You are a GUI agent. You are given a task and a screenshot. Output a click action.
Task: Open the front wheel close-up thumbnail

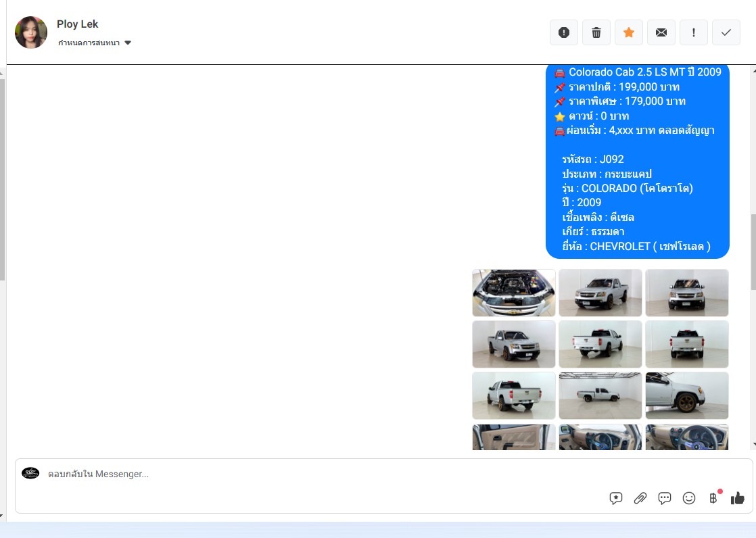click(x=686, y=395)
